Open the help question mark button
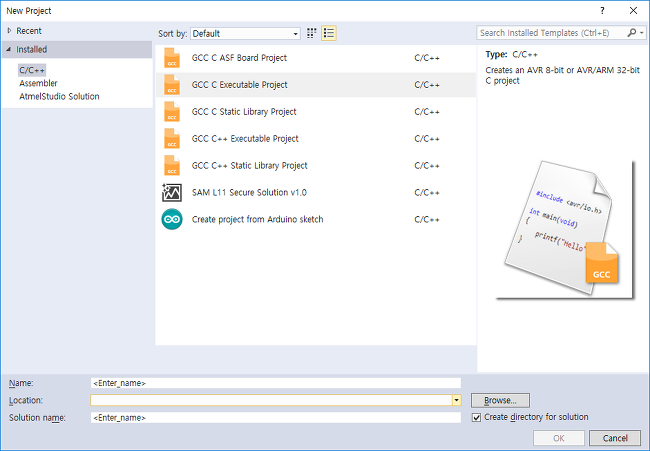 602,11
